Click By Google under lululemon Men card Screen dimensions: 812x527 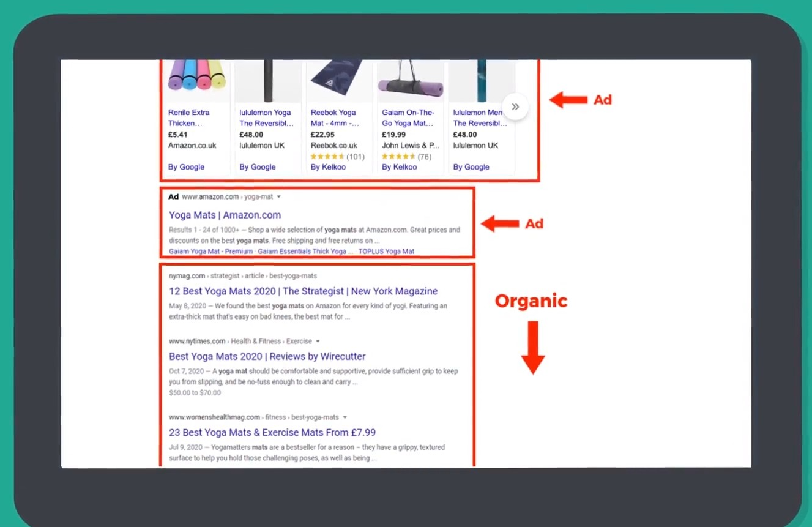click(x=471, y=167)
